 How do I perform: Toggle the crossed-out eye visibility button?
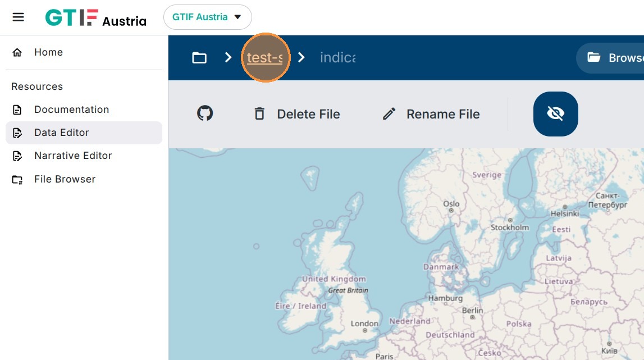click(555, 114)
